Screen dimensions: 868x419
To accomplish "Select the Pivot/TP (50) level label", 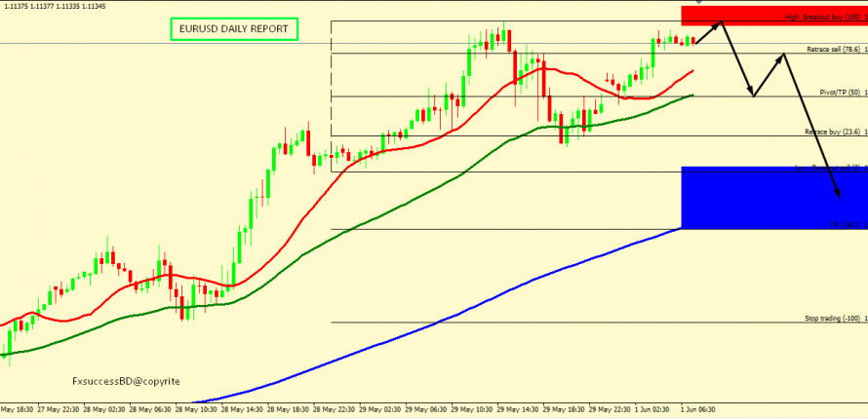I will pos(840,92).
